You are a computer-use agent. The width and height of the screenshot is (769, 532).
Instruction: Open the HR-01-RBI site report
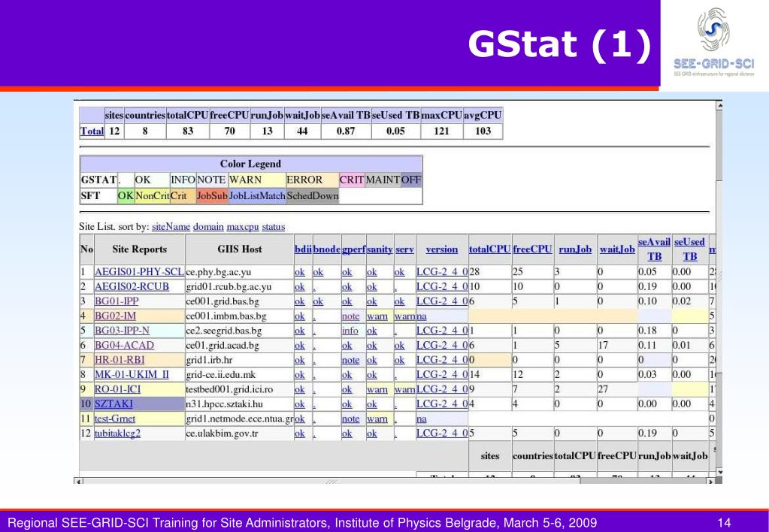pyautogui.click(x=120, y=360)
